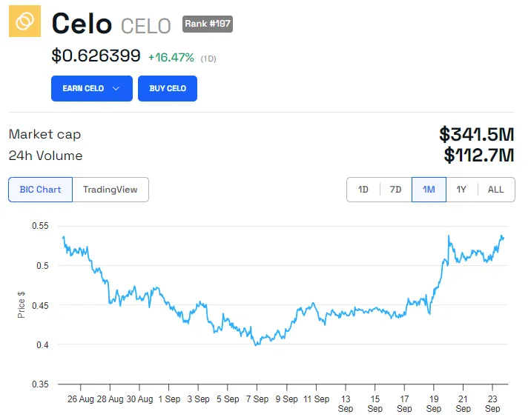531x420 pixels.
Task: Switch to the BIC Chart tab
Action: click(40, 190)
